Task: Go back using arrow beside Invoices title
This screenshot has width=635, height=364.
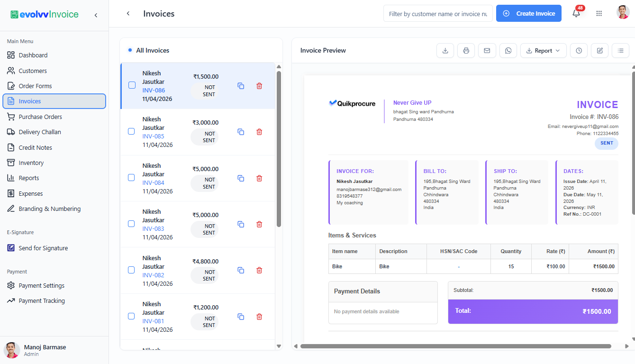Action: point(128,14)
